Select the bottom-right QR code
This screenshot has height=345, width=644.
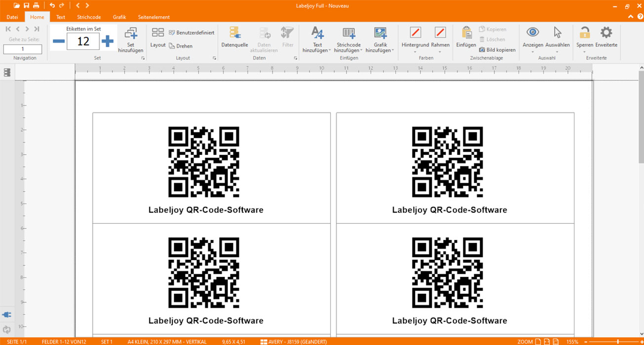click(448, 273)
